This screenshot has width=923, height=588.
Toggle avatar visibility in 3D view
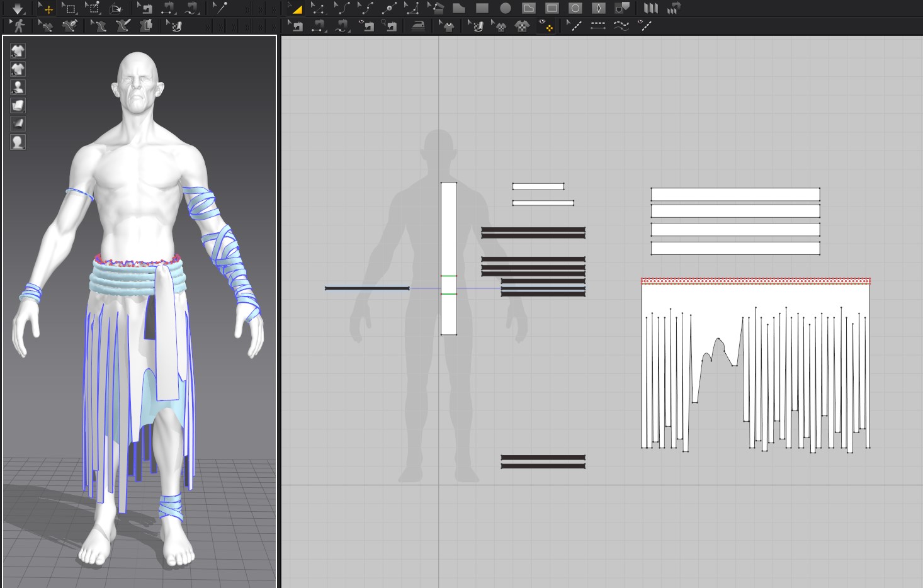[x=18, y=87]
